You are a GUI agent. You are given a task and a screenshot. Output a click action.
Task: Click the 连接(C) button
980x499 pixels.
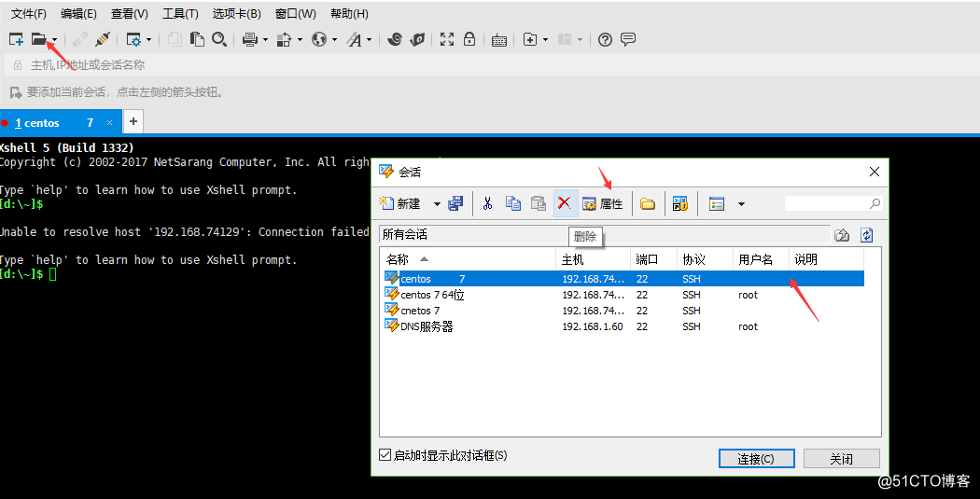(x=756, y=458)
